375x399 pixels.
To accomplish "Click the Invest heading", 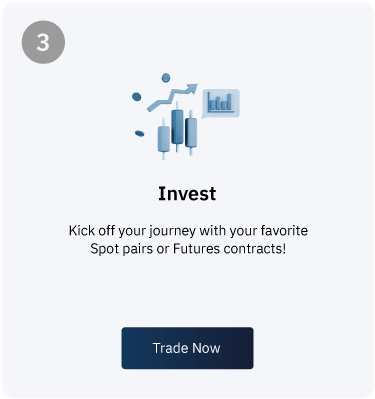I will pos(187,193).
